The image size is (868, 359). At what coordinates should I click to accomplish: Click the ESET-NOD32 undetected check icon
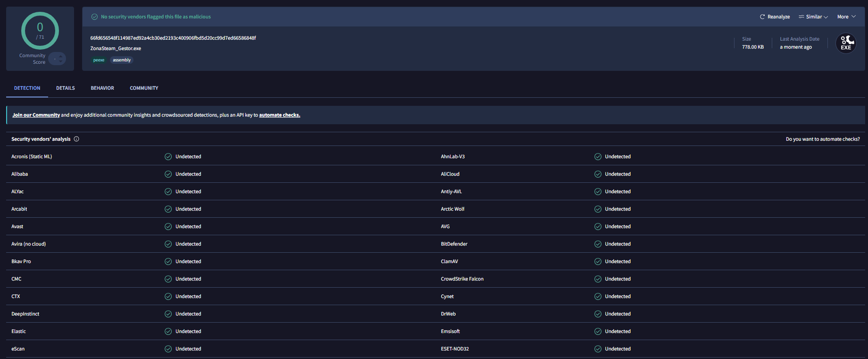(x=598, y=349)
